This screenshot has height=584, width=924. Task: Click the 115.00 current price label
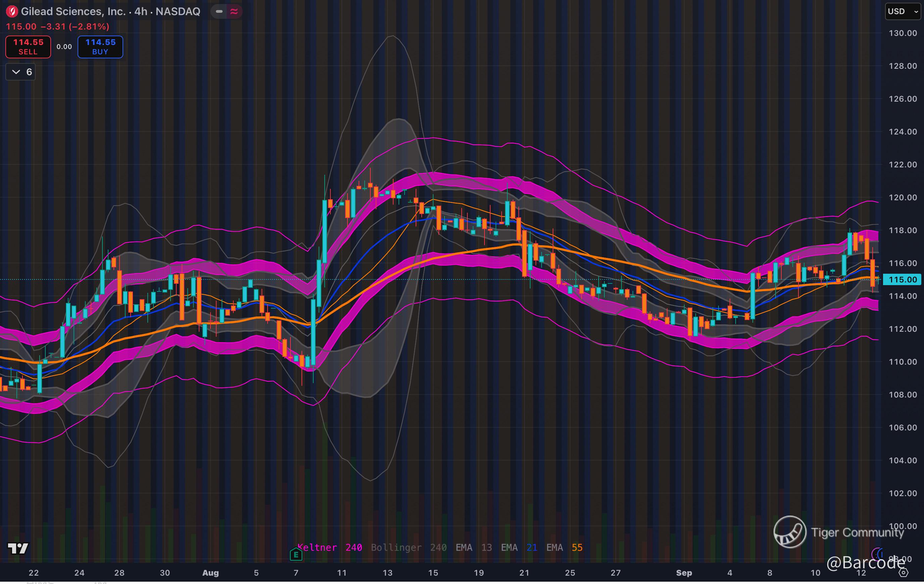pyautogui.click(x=902, y=279)
